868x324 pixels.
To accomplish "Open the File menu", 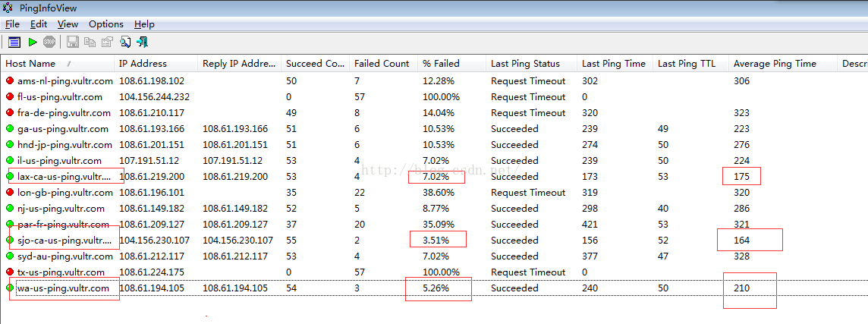I will click(12, 24).
